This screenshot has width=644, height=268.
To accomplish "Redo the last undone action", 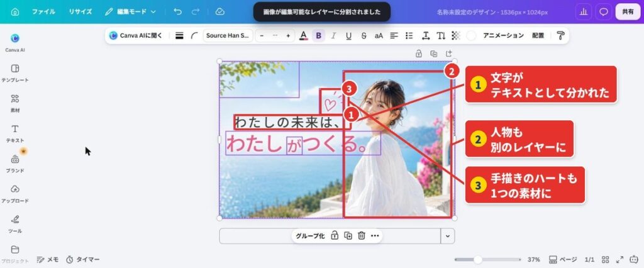I will (x=196, y=12).
